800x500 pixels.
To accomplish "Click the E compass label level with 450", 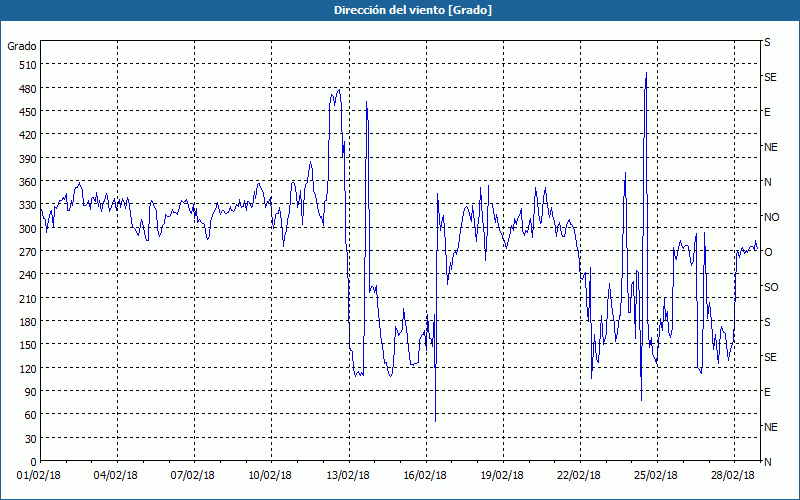I will [x=767, y=112].
